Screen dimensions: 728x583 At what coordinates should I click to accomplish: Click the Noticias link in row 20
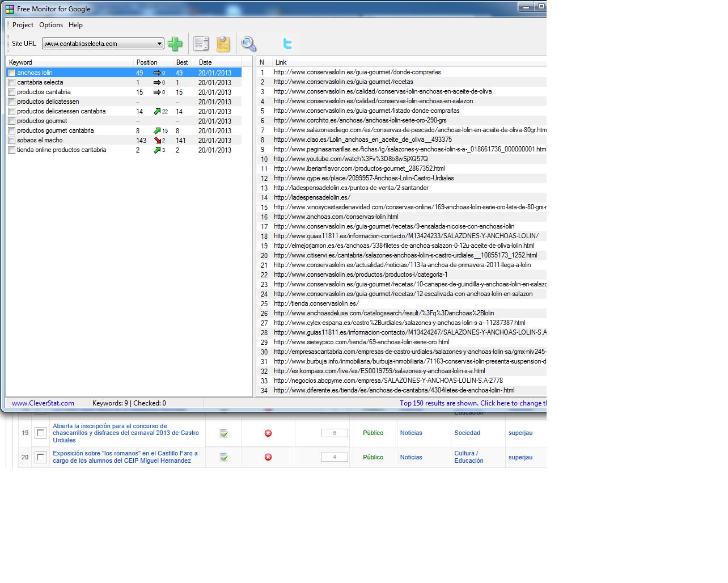[411, 457]
